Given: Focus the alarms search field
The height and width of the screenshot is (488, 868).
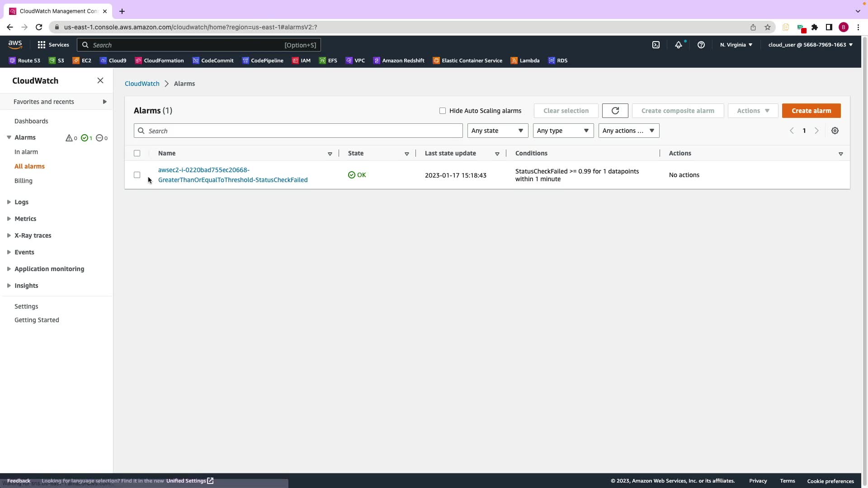Looking at the screenshot, I should click(x=298, y=131).
